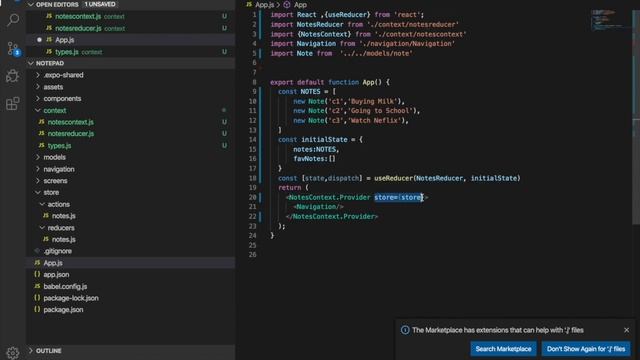Screen dimensions: 640x360
Task: Open the Run and Debug view
Action: (x=13, y=76)
